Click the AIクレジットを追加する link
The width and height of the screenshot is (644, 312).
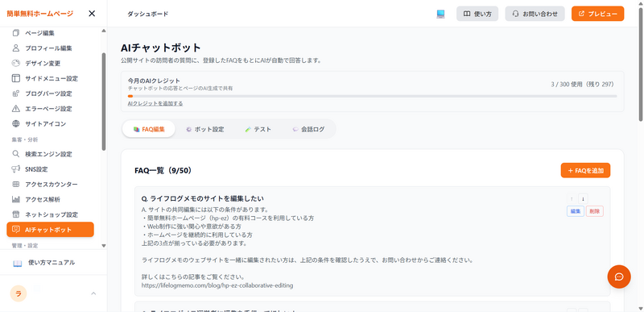coord(155,103)
